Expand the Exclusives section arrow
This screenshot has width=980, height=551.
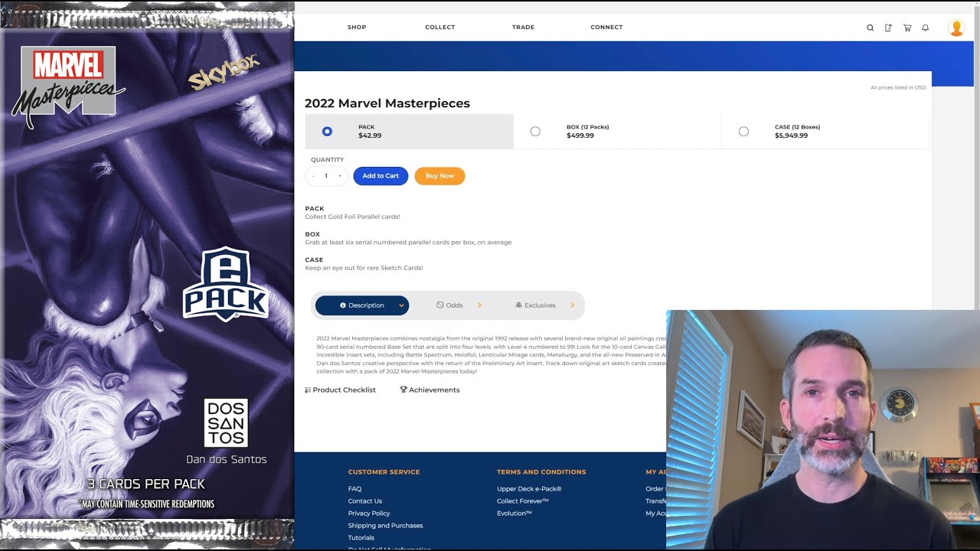[572, 305]
